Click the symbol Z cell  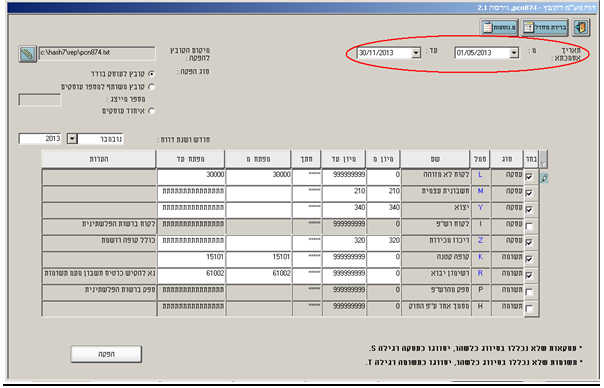pyautogui.click(x=480, y=242)
